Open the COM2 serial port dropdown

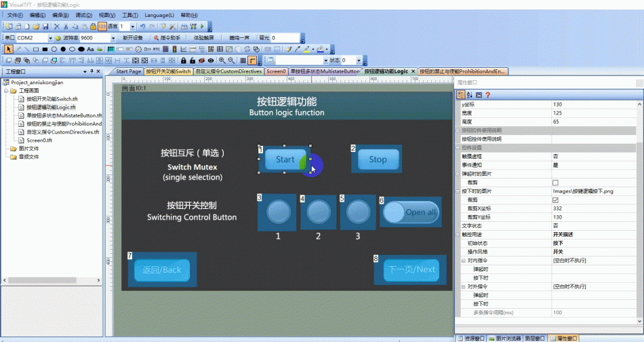pyautogui.click(x=51, y=38)
